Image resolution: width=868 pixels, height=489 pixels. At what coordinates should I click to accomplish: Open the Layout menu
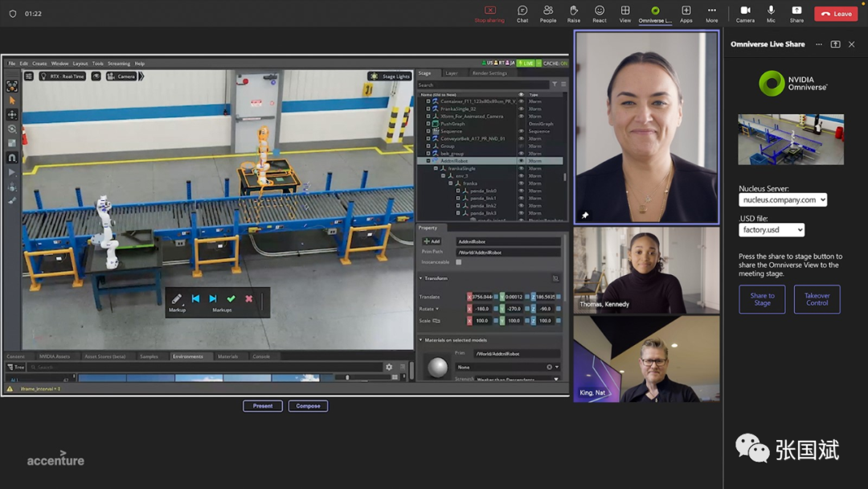pos(80,64)
